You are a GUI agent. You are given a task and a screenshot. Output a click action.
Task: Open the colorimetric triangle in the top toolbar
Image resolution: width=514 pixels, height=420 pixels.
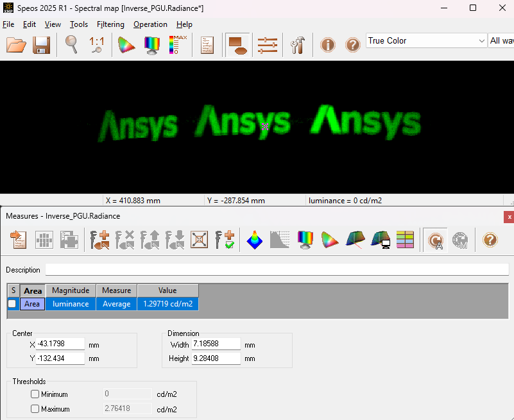pyautogui.click(x=126, y=45)
